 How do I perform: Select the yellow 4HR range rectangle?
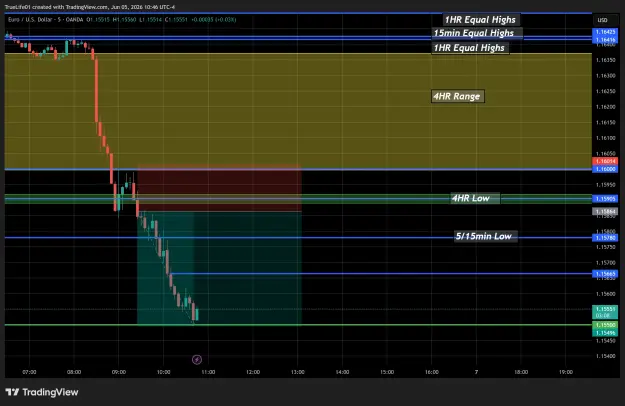(298, 111)
